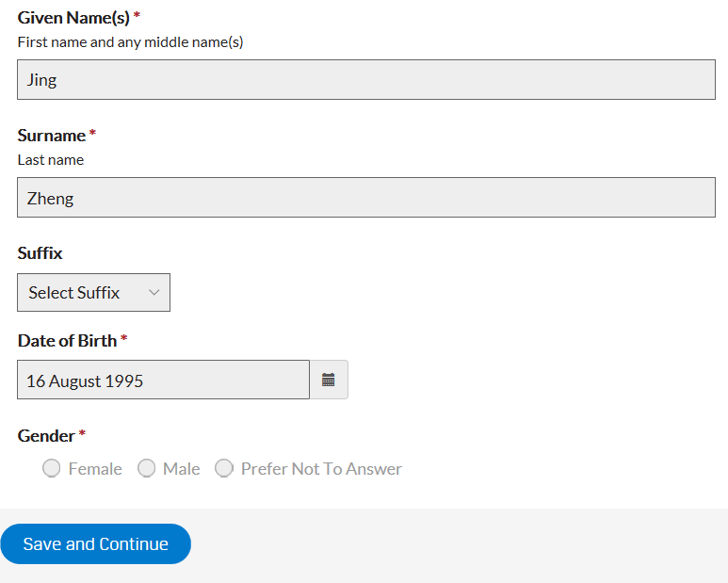Image resolution: width=728 pixels, height=583 pixels.
Task: Click the "Last name" hint text
Action: pyautogui.click(x=51, y=160)
